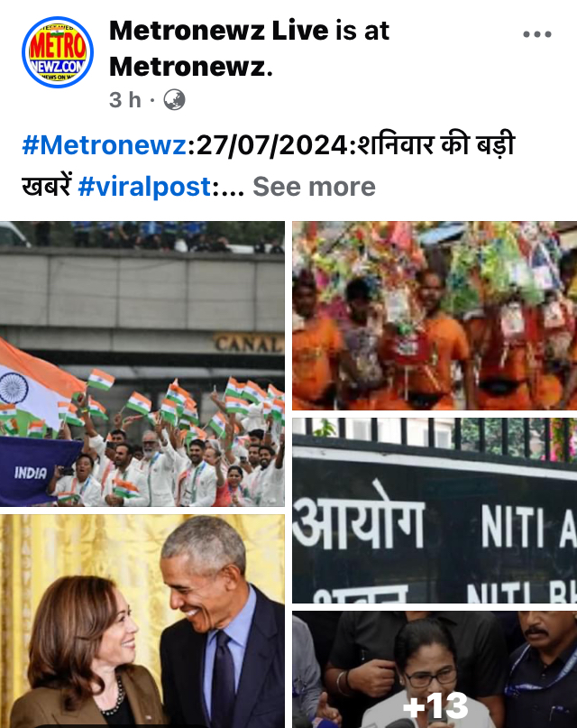Image resolution: width=577 pixels, height=728 pixels.
Task: Open the NITI Aayog signboard photo
Action: pos(435,511)
